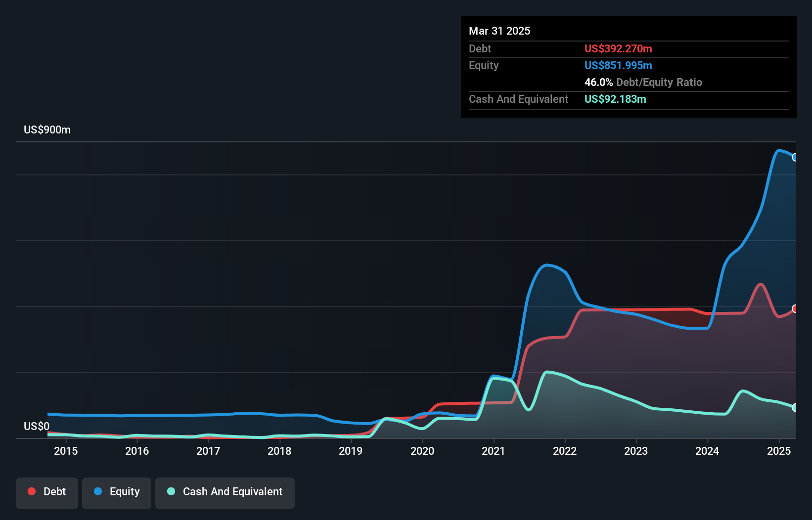Click the US$900m y-axis label
Screen dimensions: 812x520
47,130
